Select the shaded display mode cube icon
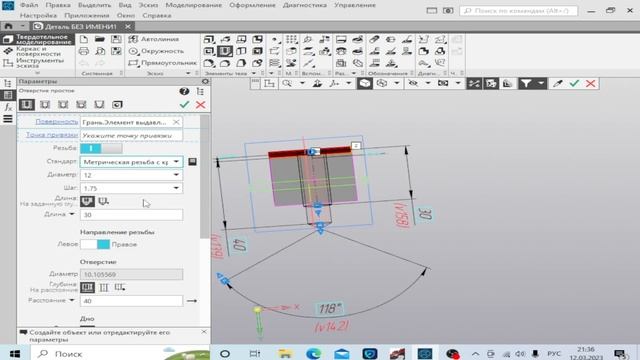The image size is (640, 360). point(364,84)
